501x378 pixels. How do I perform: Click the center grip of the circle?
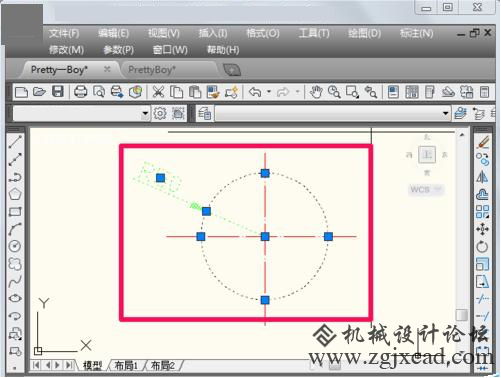click(x=265, y=237)
